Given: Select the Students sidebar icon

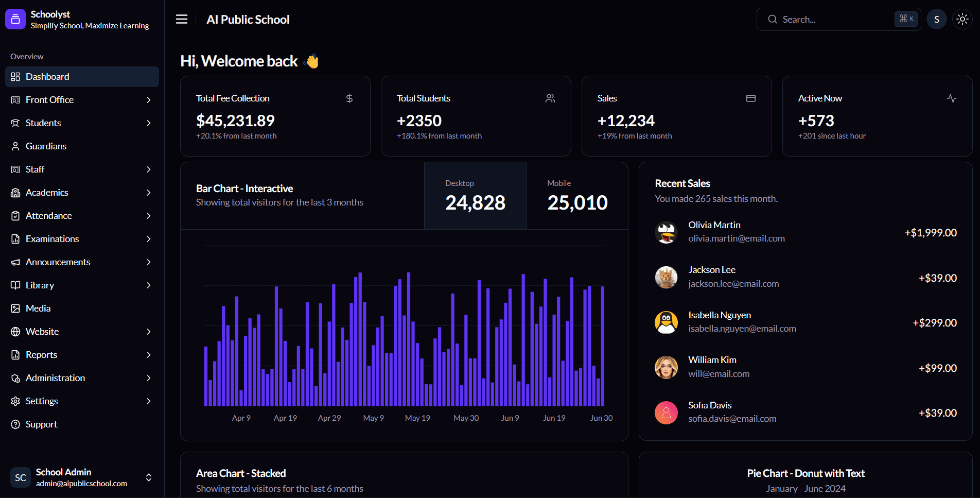Looking at the screenshot, I should [16, 123].
